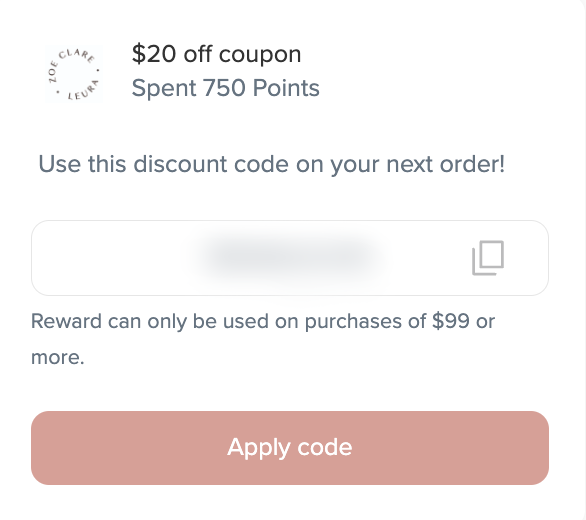Click the "$20" amount in the coupon title
The image size is (586, 520).
(x=154, y=54)
